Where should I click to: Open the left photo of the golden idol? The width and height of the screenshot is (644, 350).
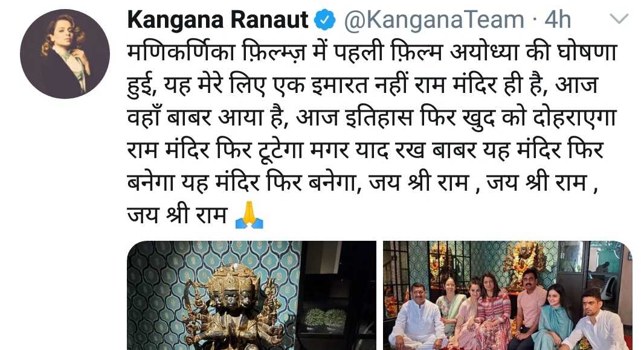click(x=252, y=296)
